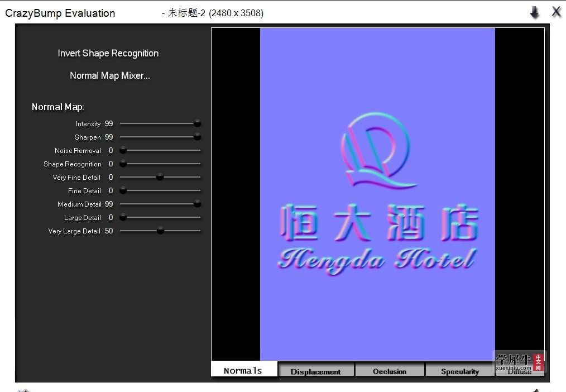Switch to the Occlusion tab
Image resolution: width=566 pixels, height=392 pixels.
pyautogui.click(x=390, y=371)
